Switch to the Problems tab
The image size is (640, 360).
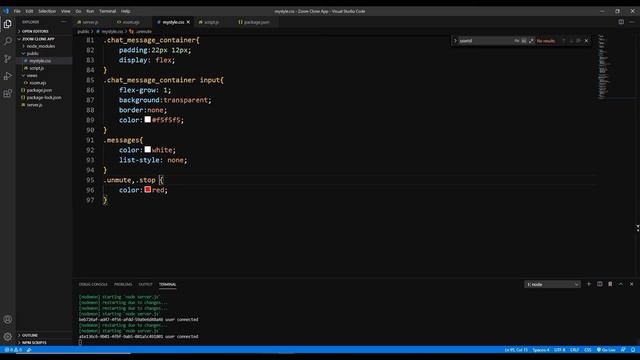pos(123,284)
